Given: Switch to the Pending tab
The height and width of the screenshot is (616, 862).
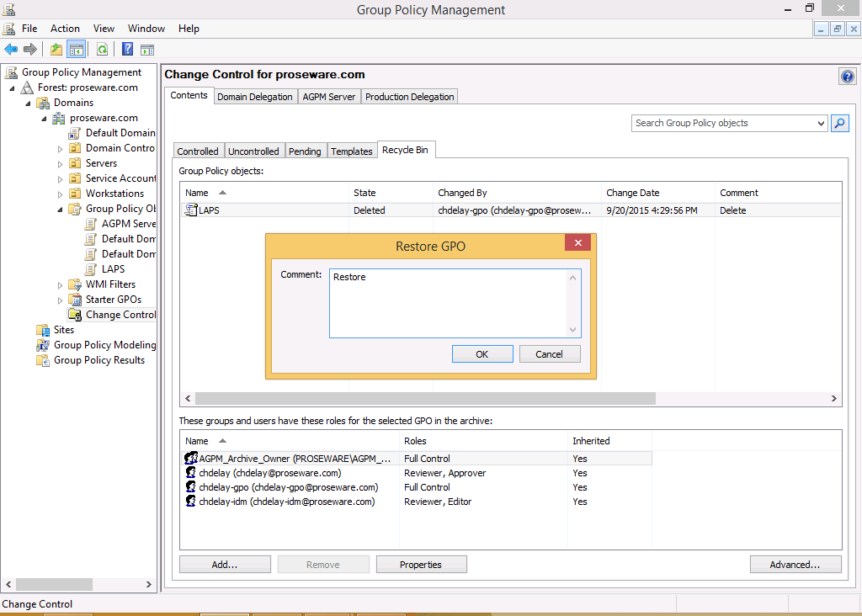Looking at the screenshot, I should [x=305, y=151].
